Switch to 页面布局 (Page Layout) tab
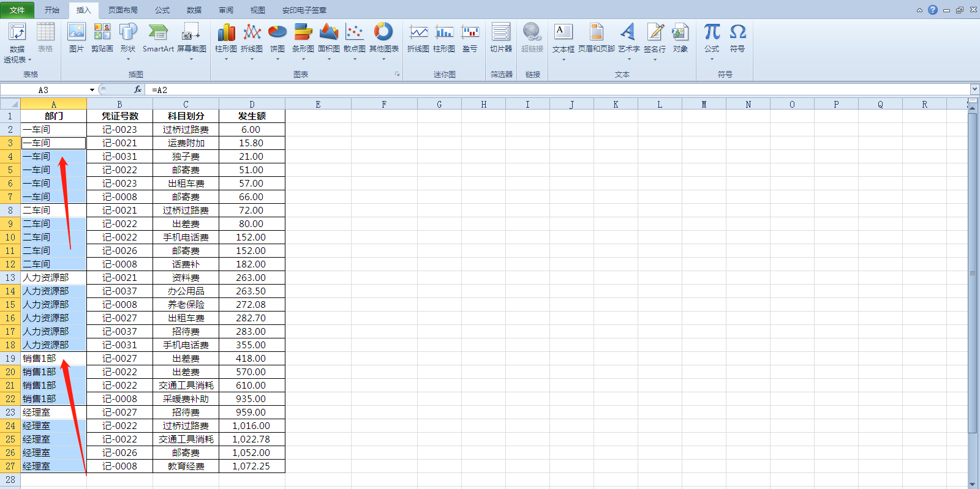980x489 pixels. pos(123,10)
